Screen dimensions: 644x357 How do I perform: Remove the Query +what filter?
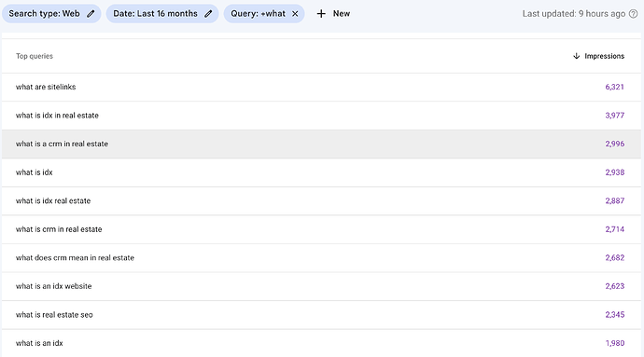click(x=295, y=14)
